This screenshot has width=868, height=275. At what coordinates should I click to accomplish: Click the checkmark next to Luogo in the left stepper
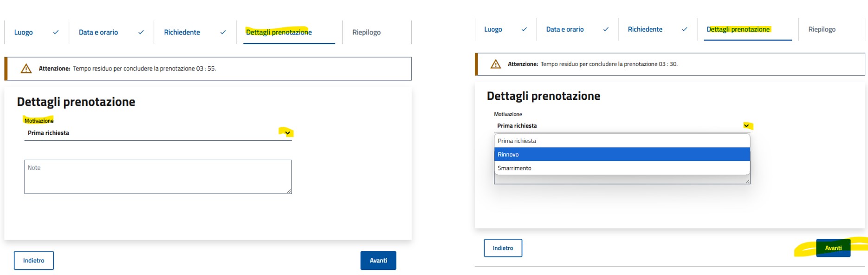[x=56, y=33]
